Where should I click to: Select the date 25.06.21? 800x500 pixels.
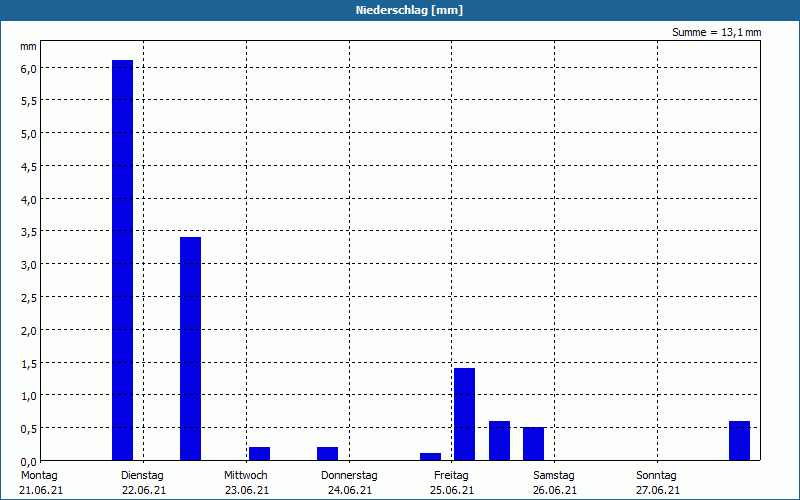pos(452,490)
